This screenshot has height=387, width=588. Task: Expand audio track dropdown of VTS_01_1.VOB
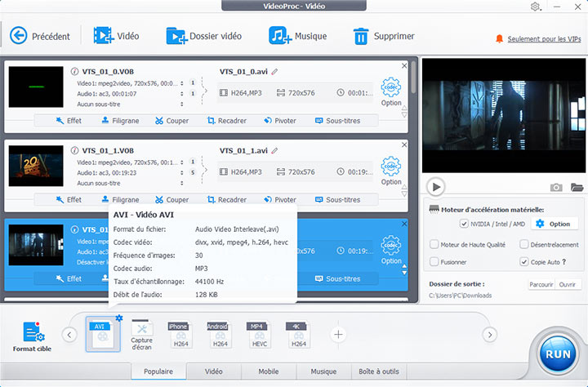pos(182,173)
